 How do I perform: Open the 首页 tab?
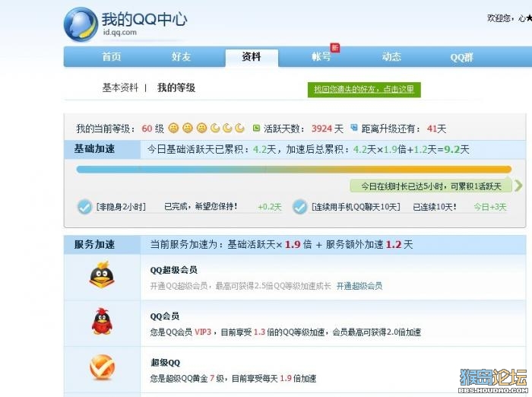click(x=111, y=56)
